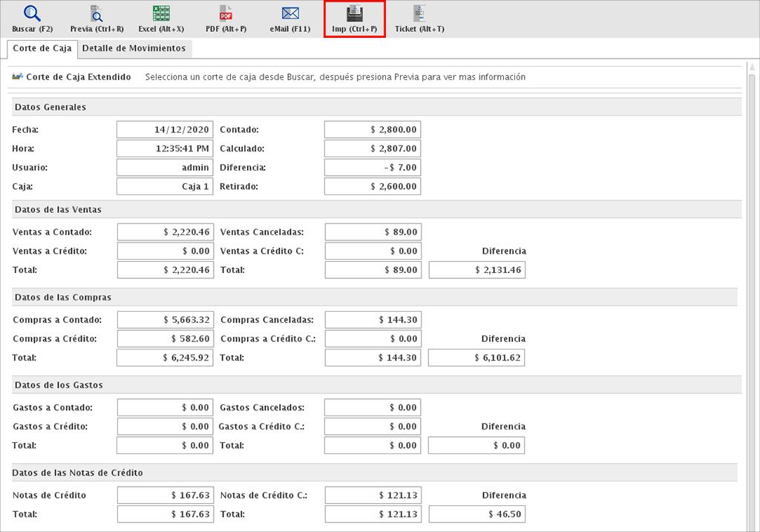Export the report with the Excel icon
760x532 pixels.
[x=161, y=14]
